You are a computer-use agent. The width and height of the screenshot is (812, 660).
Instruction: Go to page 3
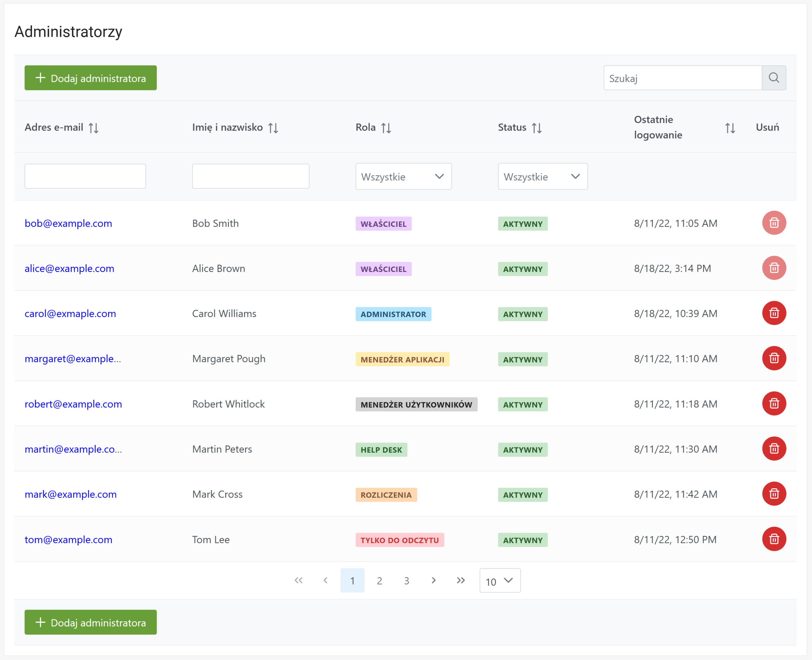407,580
